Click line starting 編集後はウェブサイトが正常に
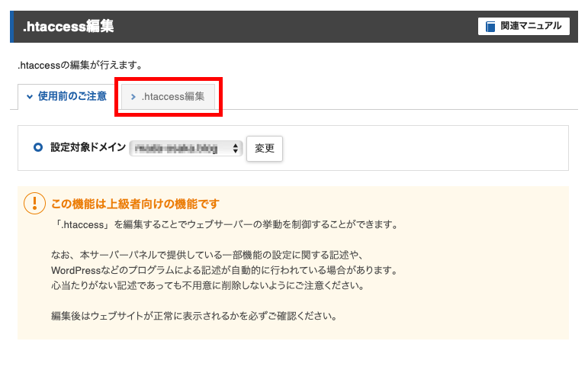588x370 pixels. pos(194,316)
